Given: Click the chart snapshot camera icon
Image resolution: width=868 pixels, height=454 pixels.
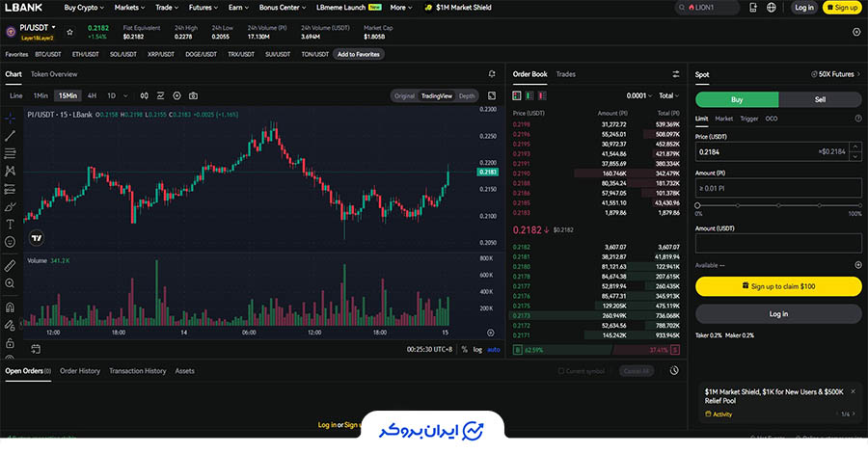Looking at the screenshot, I should pyautogui.click(x=193, y=95).
